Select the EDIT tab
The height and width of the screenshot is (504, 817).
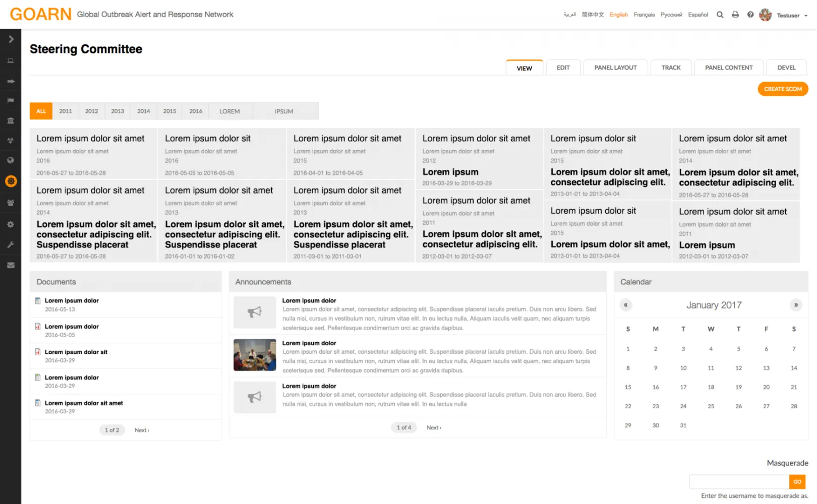click(x=563, y=68)
